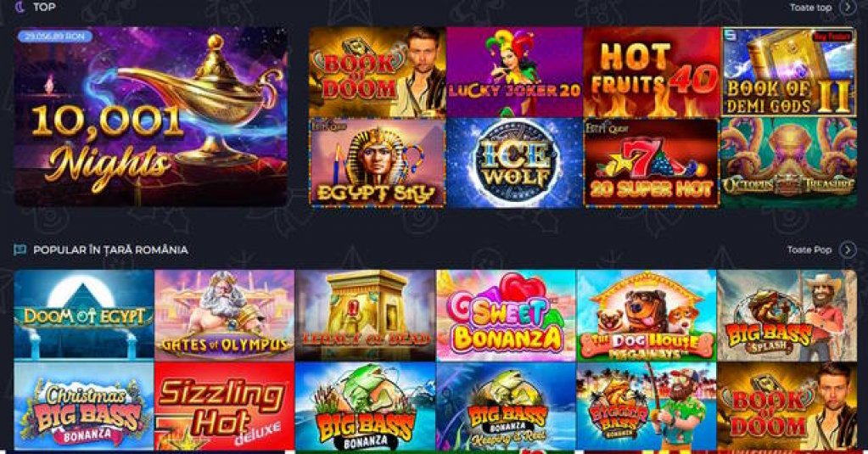Image resolution: width=868 pixels, height=454 pixels.
Task: Select The Dog House Megaways tile
Action: click(x=647, y=315)
